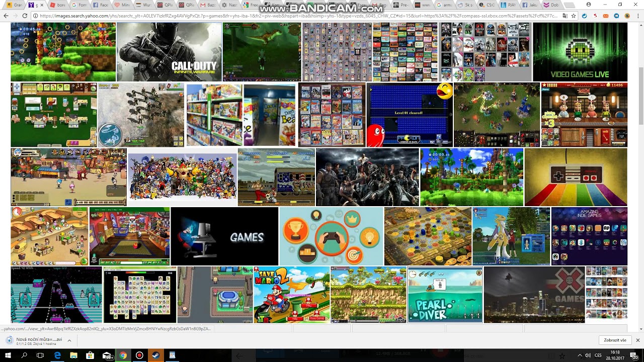Open Steam from the taskbar

click(155, 355)
